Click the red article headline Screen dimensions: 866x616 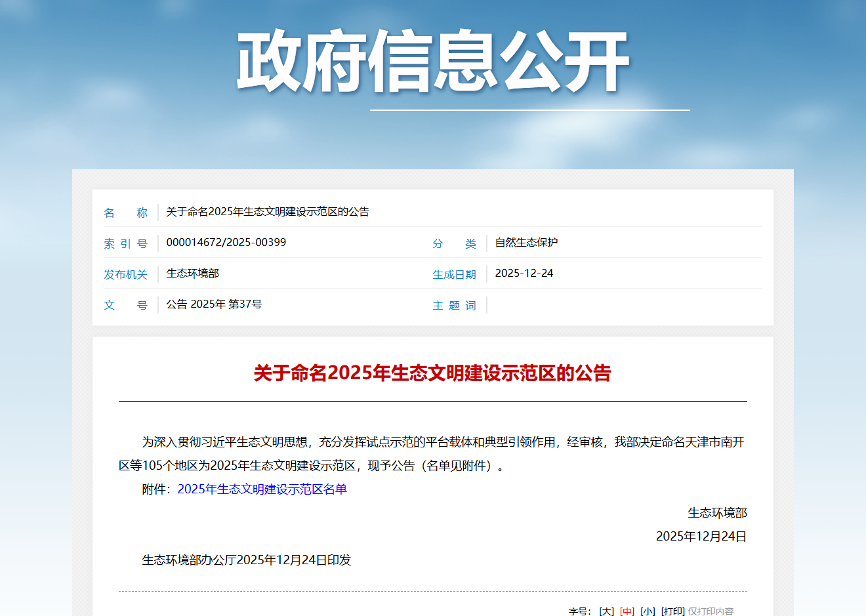(432, 373)
